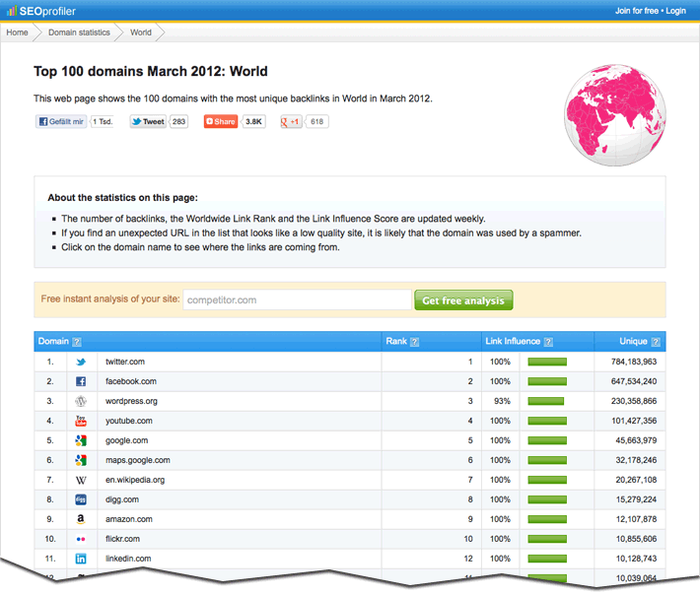Viewport: 700px width, 596px height.
Task: Open amazon.com domain link
Action: (128, 519)
